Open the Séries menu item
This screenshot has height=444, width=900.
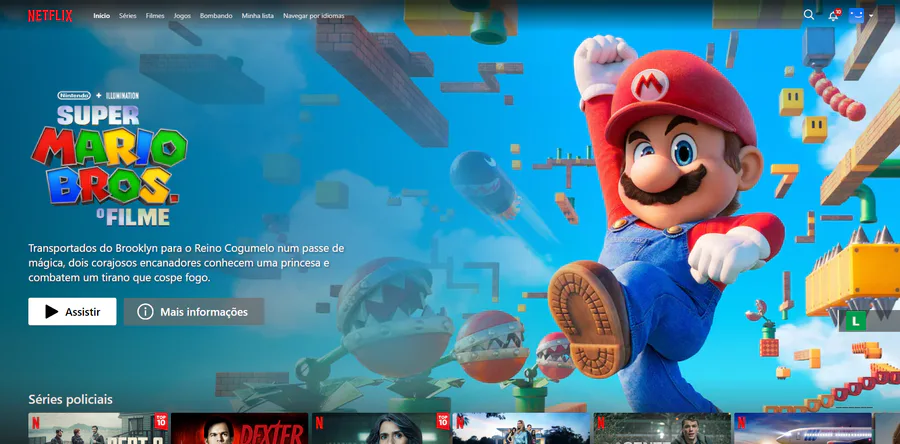click(127, 16)
